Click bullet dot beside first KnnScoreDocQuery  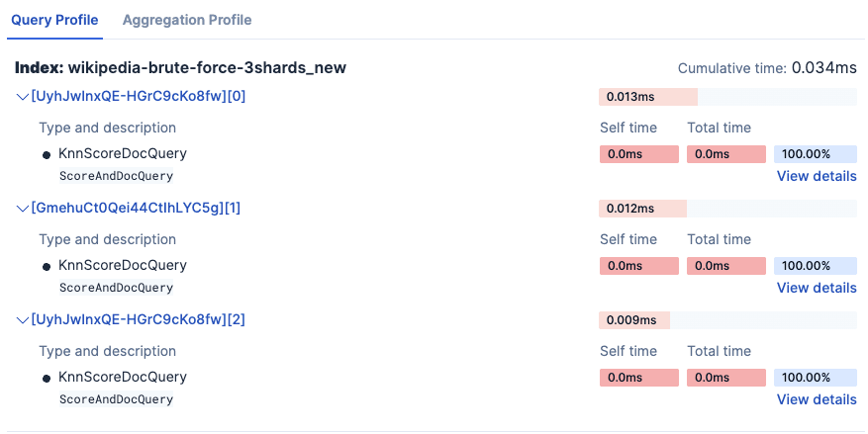coord(47,154)
